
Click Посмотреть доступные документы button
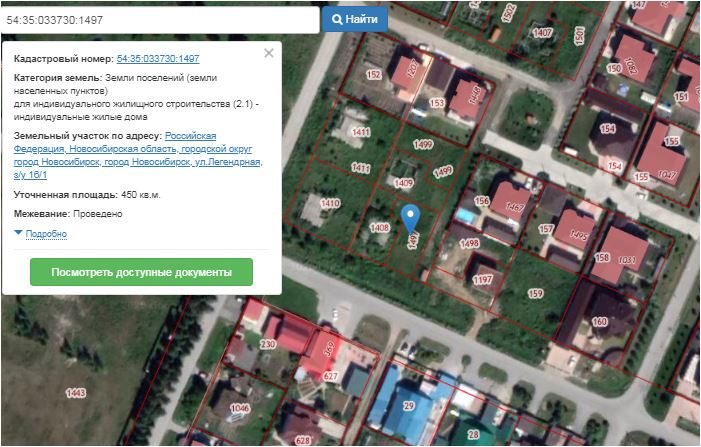(x=141, y=272)
